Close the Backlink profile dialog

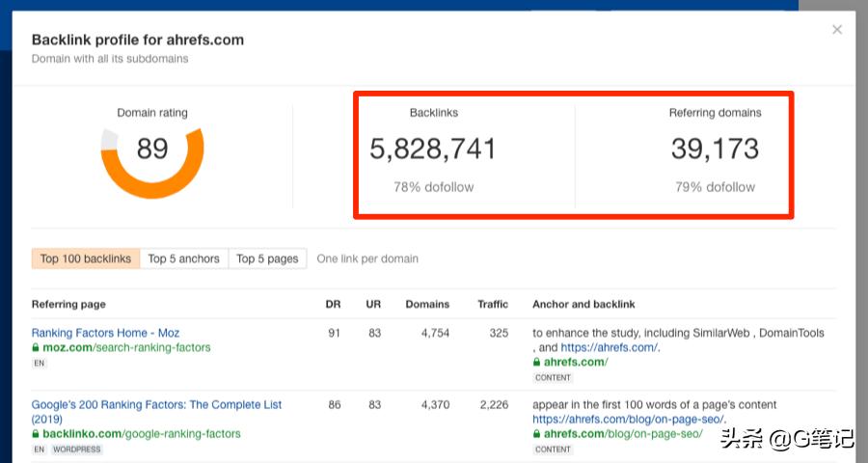836,30
